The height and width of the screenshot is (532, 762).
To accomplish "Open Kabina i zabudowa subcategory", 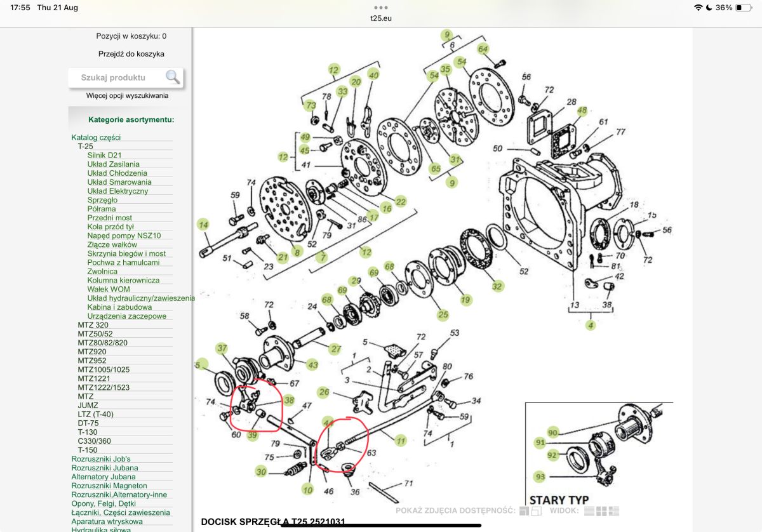I will coord(120,307).
